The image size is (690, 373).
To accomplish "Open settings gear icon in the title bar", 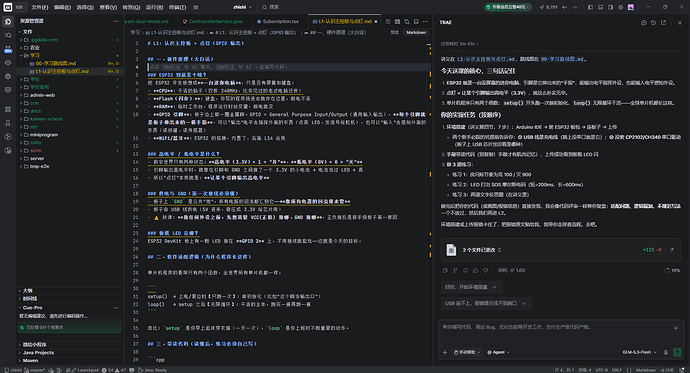I will (620, 7).
